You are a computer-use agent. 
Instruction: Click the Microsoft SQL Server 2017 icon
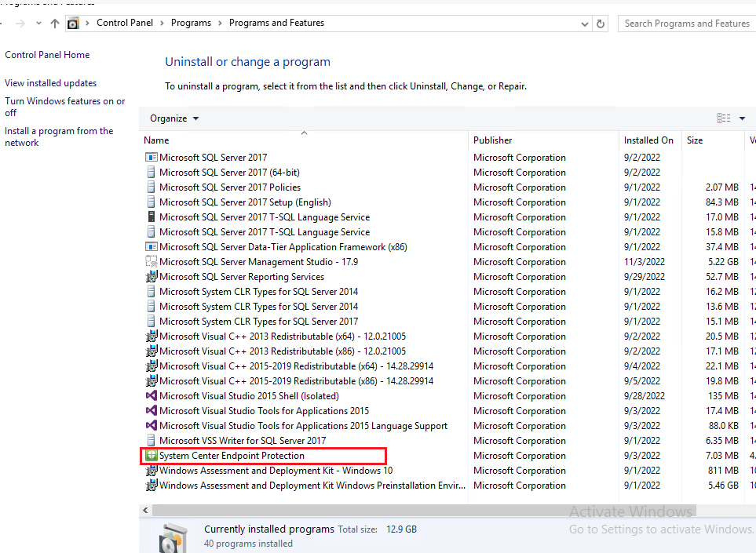point(151,157)
